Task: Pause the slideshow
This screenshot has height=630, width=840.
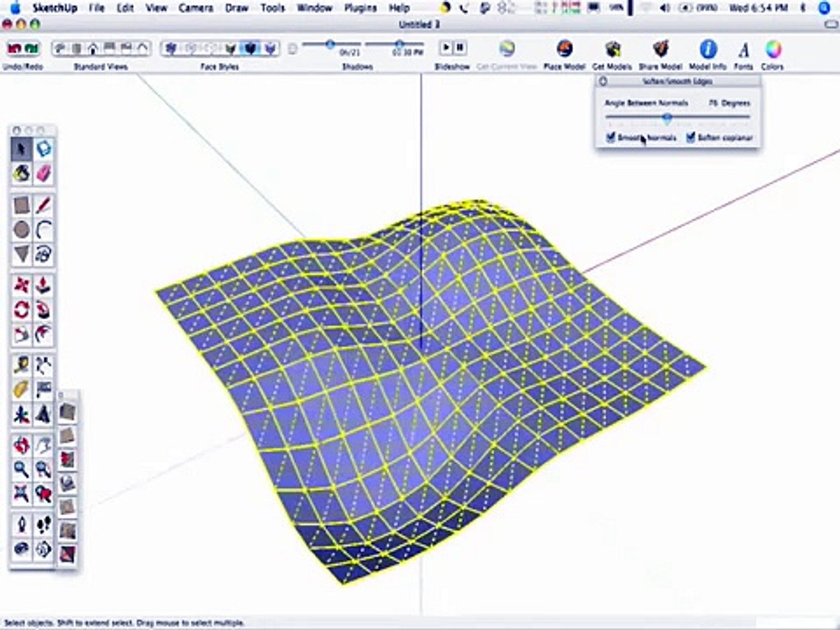Action: click(460, 48)
